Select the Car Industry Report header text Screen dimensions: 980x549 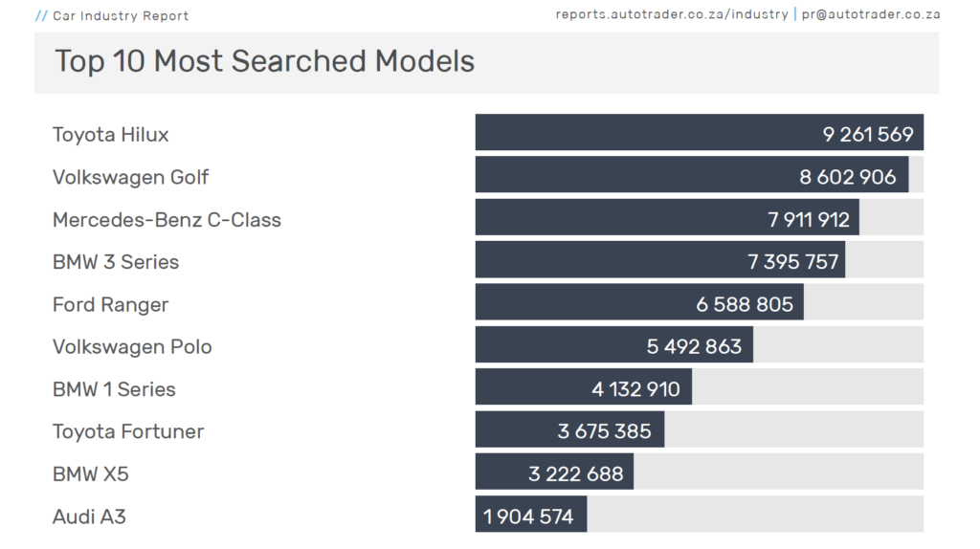pyautogui.click(x=120, y=16)
